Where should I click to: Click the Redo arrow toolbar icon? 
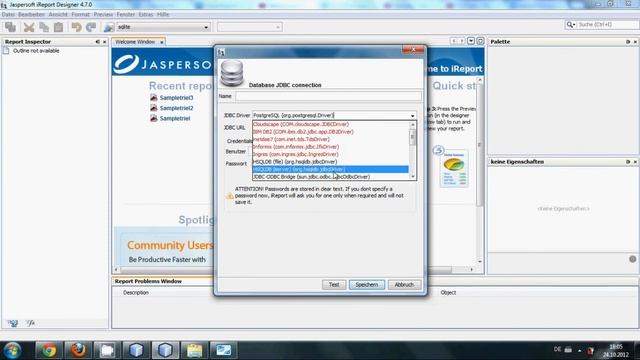coord(91,27)
